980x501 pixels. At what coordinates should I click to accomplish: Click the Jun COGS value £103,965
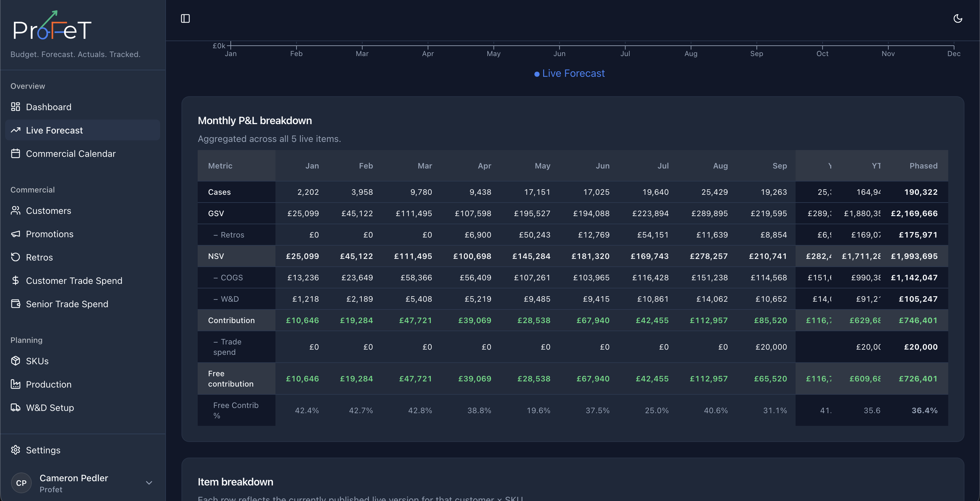(x=591, y=277)
